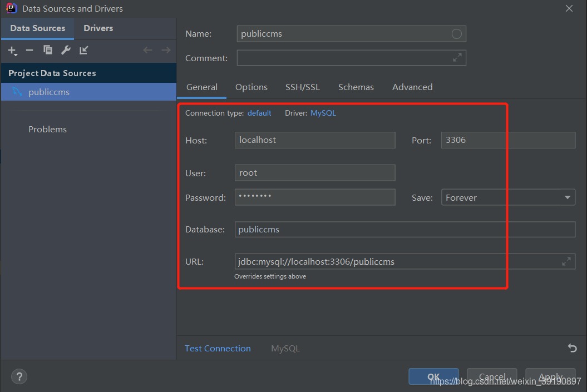
Task: Click the make global arrow icon
Action: [84, 50]
